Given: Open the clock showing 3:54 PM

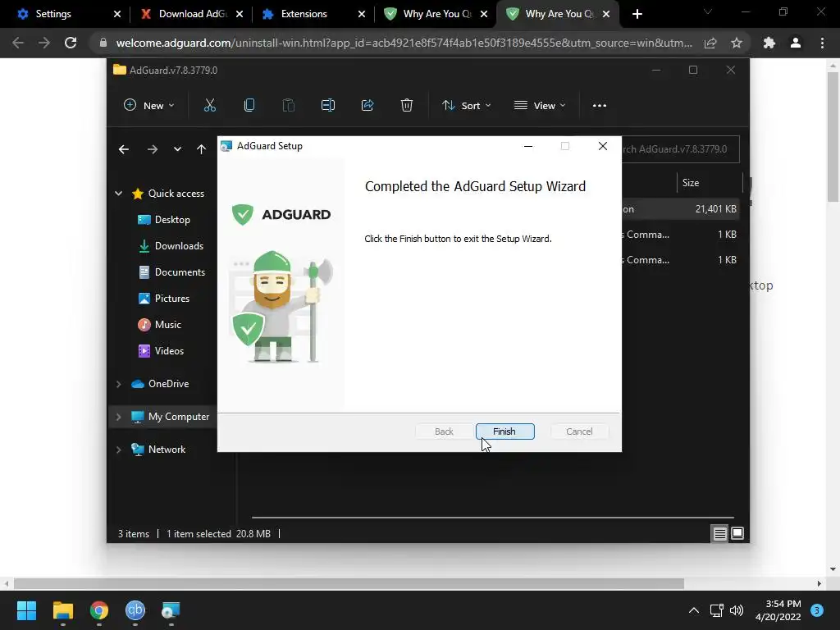Looking at the screenshot, I should [x=778, y=610].
